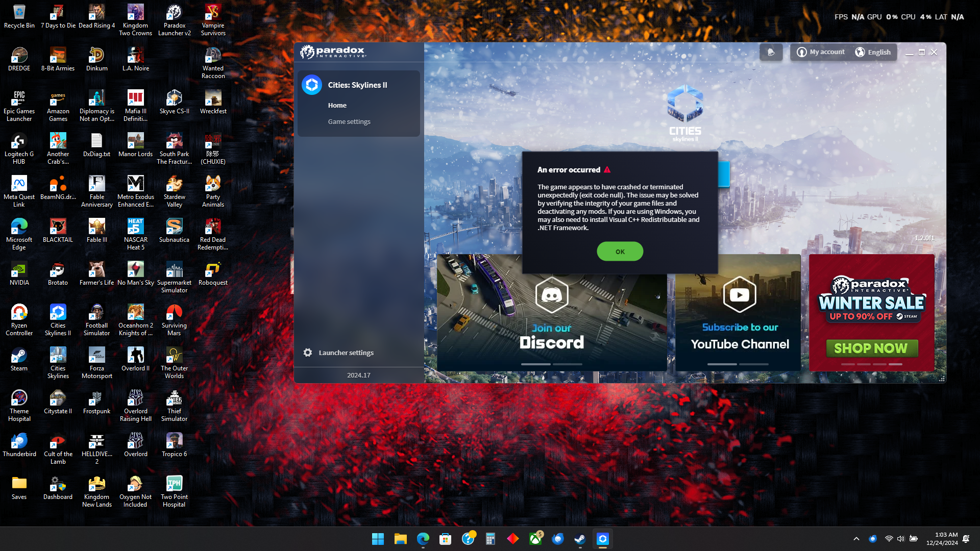Click SHOP NOW on Winter Sale banner
The width and height of the screenshot is (980, 551).
click(871, 348)
